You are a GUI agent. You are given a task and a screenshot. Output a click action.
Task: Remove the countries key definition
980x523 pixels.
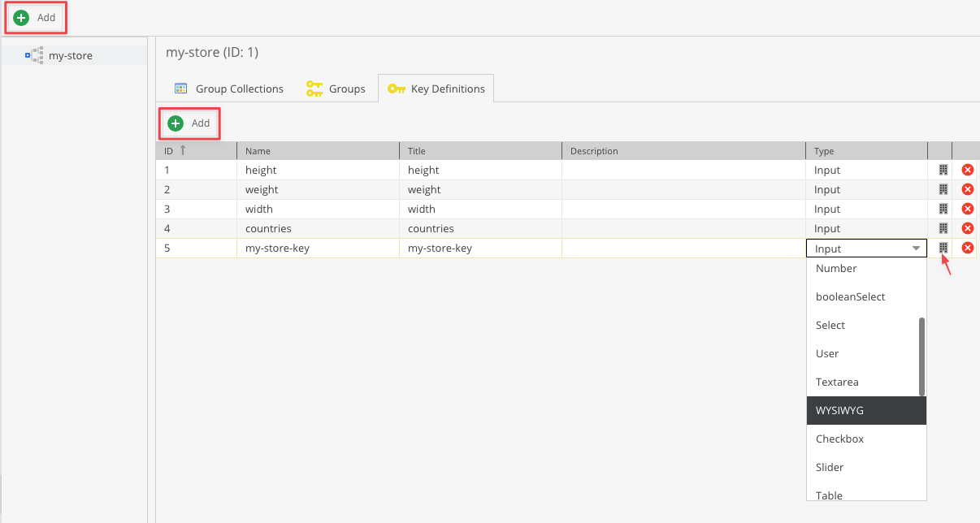pyautogui.click(x=968, y=228)
